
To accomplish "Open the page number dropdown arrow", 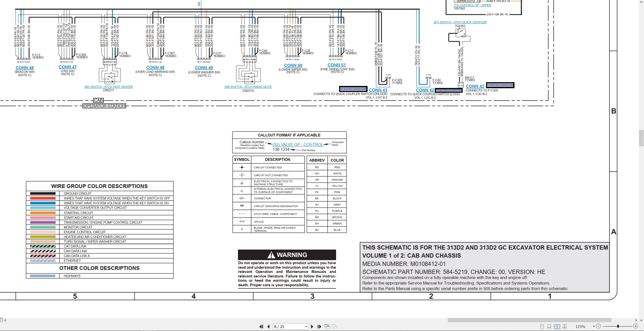I will click(x=306, y=327).
